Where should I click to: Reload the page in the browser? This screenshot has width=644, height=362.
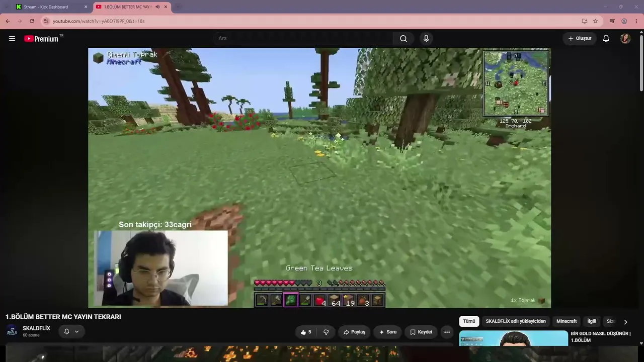coord(32,21)
